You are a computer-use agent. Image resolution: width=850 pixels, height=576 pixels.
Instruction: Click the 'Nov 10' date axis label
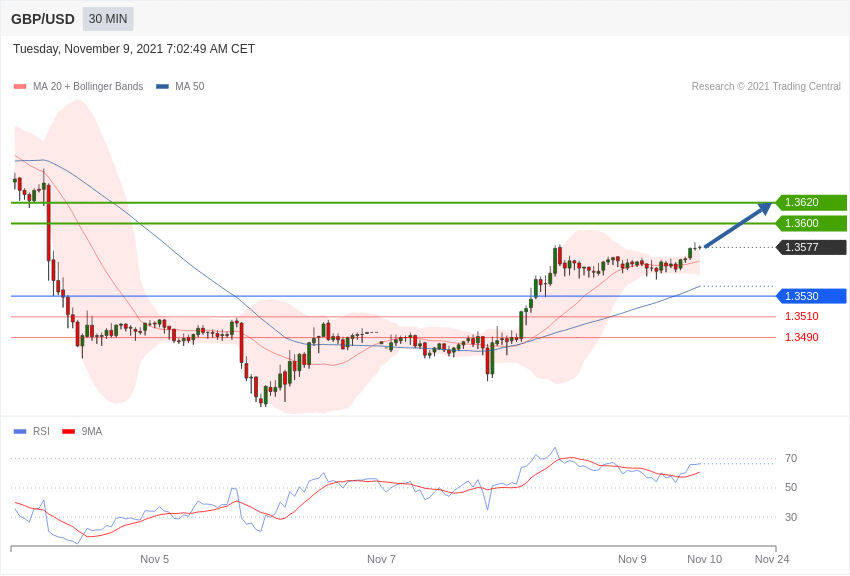pyautogui.click(x=705, y=559)
